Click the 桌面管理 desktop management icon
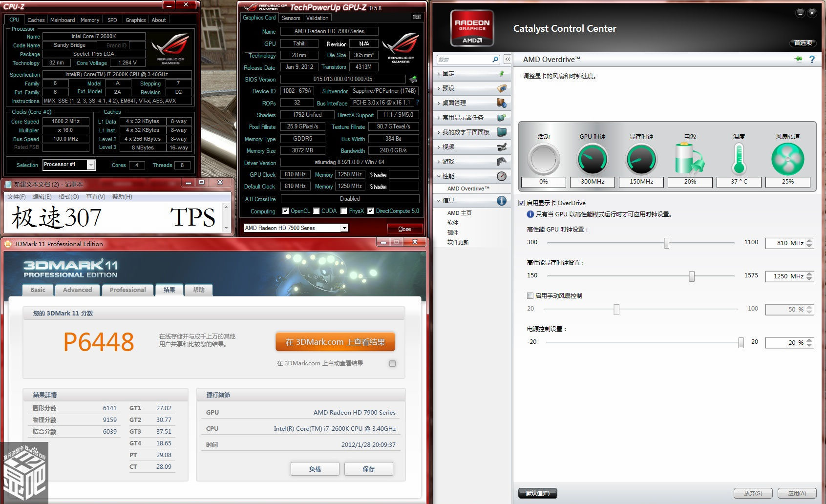Screen dimensions: 826x504 tap(502, 103)
